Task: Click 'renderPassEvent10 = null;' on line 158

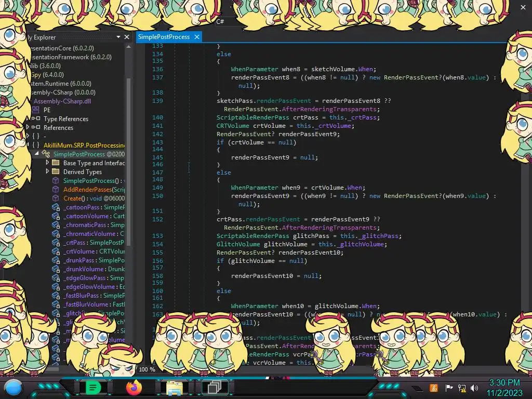Action: point(276,276)
